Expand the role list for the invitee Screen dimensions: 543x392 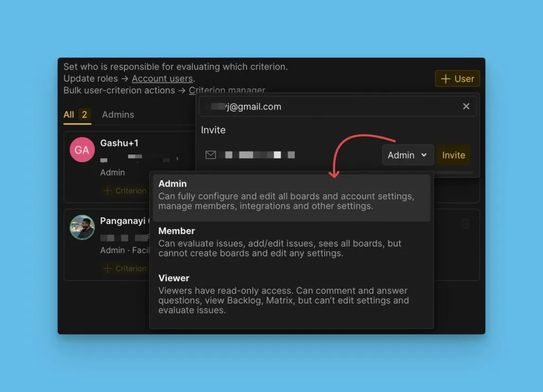[x=407, y=154]
